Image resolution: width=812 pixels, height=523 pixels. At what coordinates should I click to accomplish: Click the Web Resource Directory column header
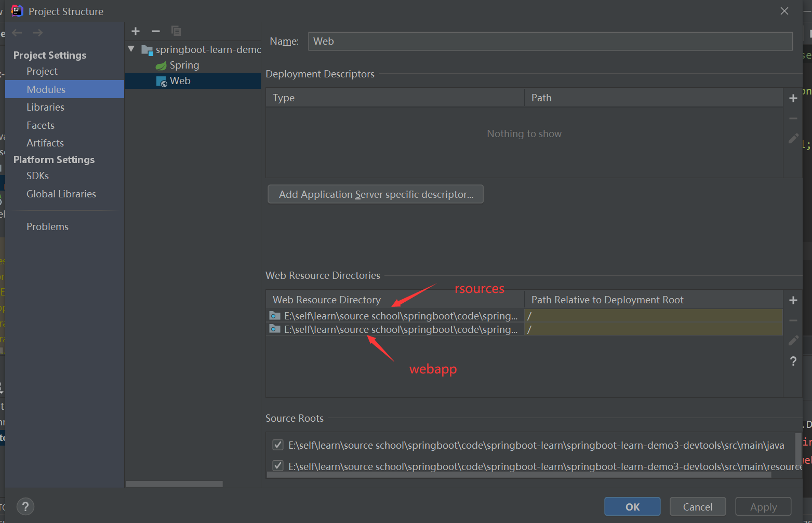click(x=395, y=300)
